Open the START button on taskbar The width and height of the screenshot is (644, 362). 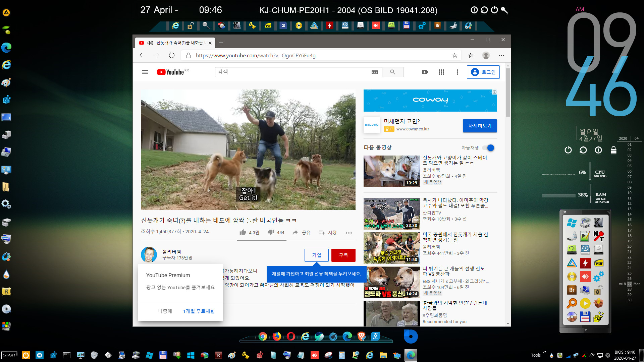coord(9,355)
